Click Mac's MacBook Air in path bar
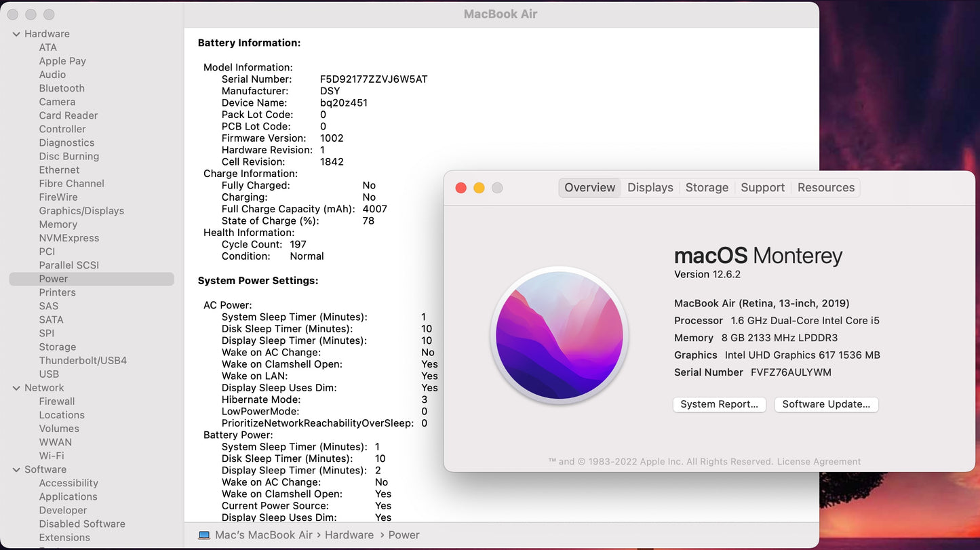Screen dimensions: 980x550 click(x=264, y=535)
